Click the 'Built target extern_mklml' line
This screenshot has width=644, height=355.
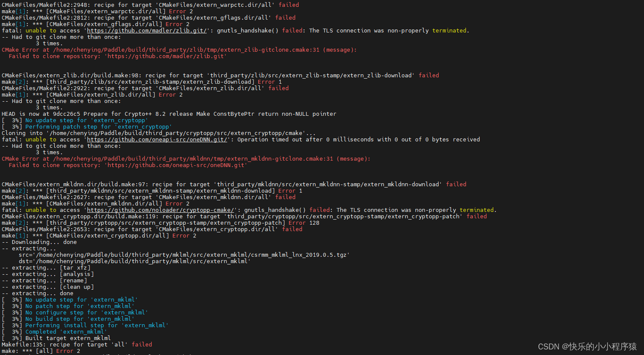click(56, 338)
